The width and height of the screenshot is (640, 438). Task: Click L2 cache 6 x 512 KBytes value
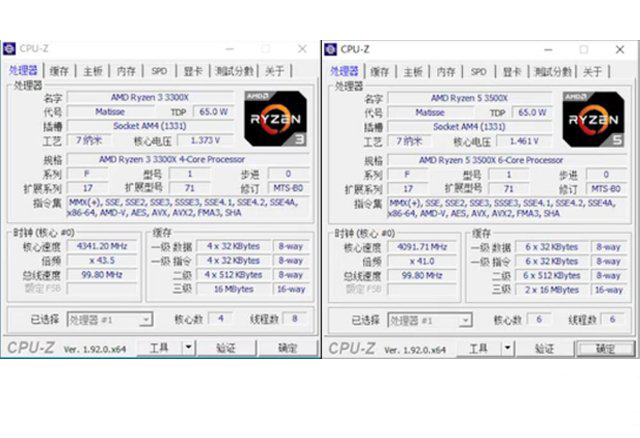(x=552, y=276)
